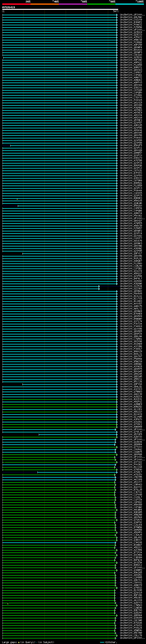Click label UniRef100_B4F8L7
Image resolution: width=146 pixels, height=644 pixels.
131,278
